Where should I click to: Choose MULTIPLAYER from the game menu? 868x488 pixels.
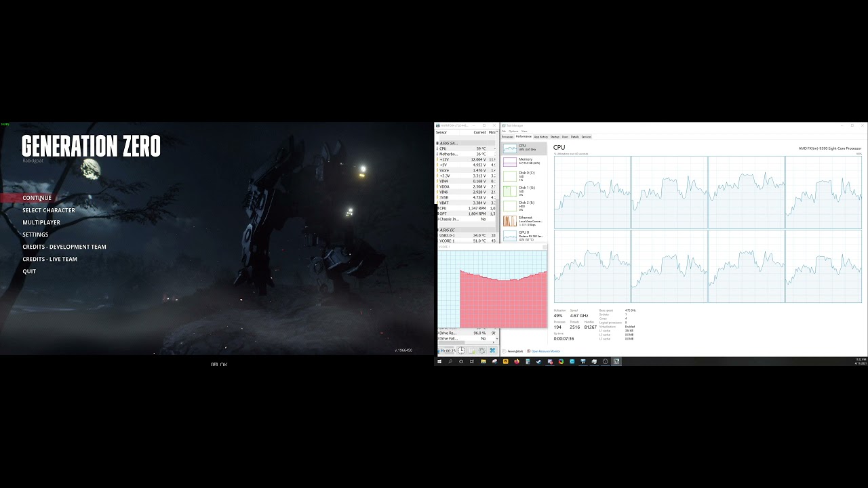pos(41,222)
